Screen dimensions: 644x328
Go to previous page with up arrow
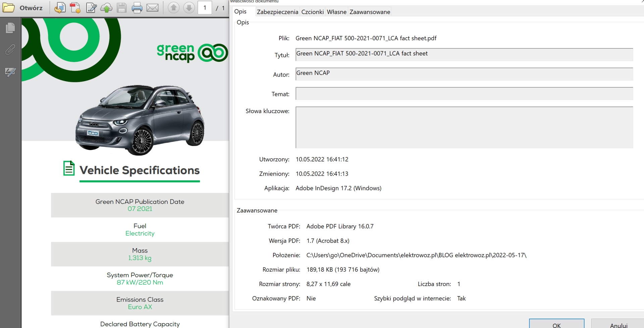click(173, 8)
